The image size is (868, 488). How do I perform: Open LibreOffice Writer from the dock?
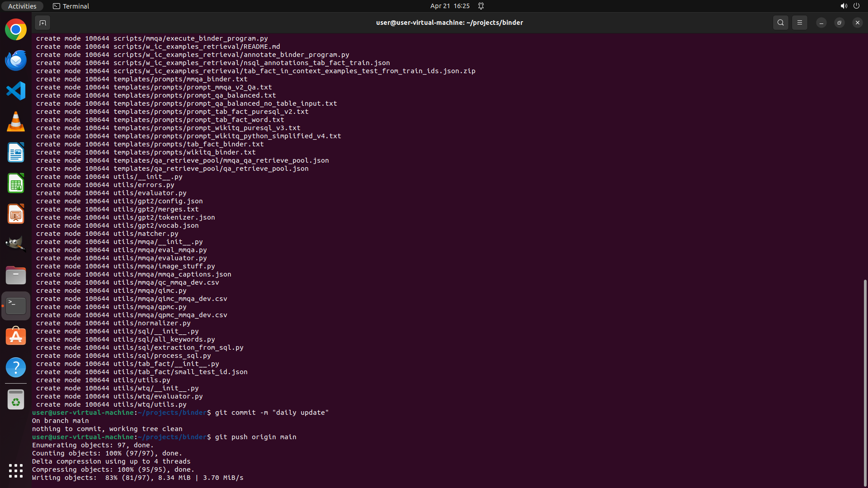click(x=16, y=153)
